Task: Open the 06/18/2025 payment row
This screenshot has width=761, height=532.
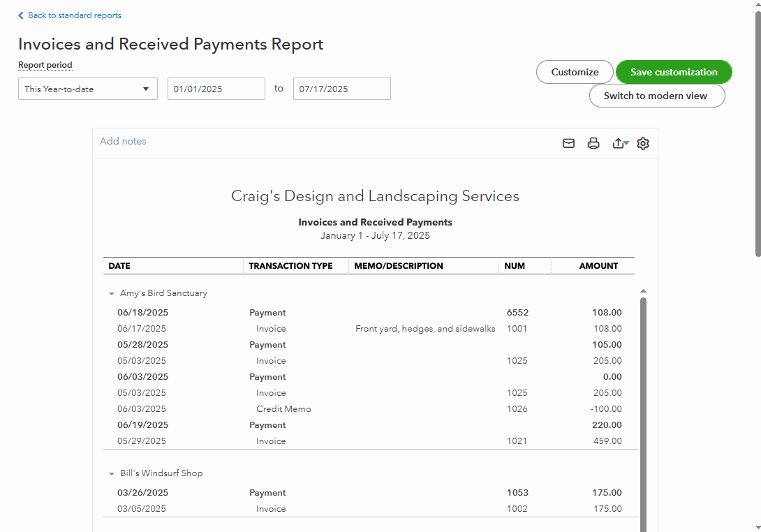Action: pyautogui.click(x=369, y=313)
